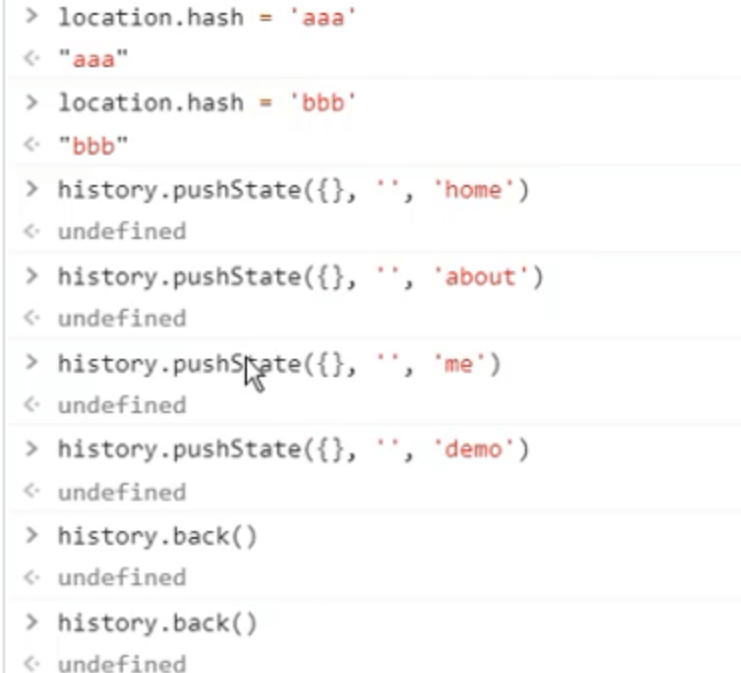Select the location.hash = 'aaa' console line
The height and width of the screenshot is (673, 741).
click(x=207, y=18)
